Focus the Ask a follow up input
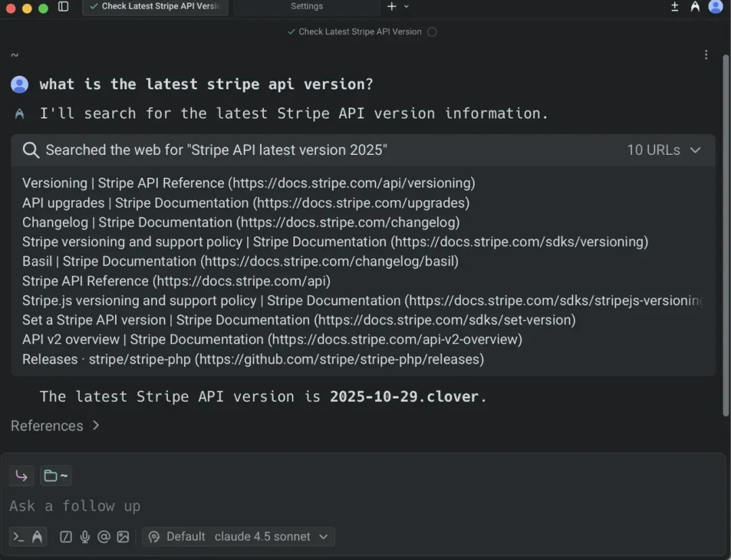731x560 pixels. click(363, 507)
